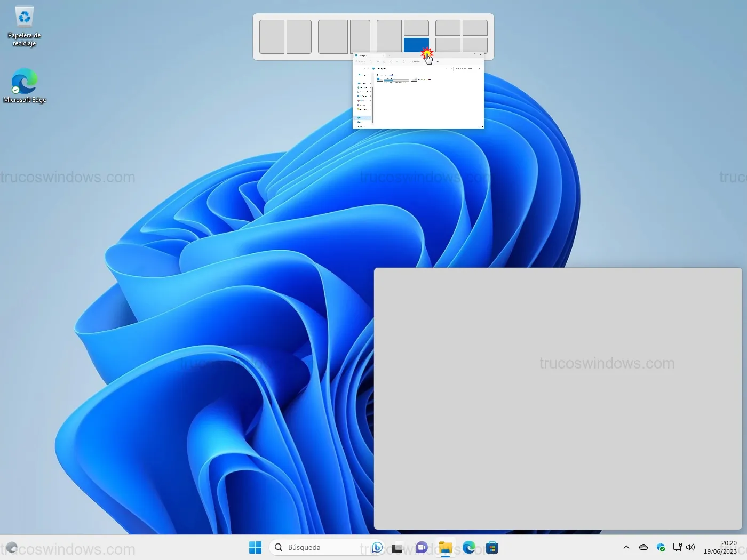Click the OneDrive cloud tray icon

pos(643,548)
